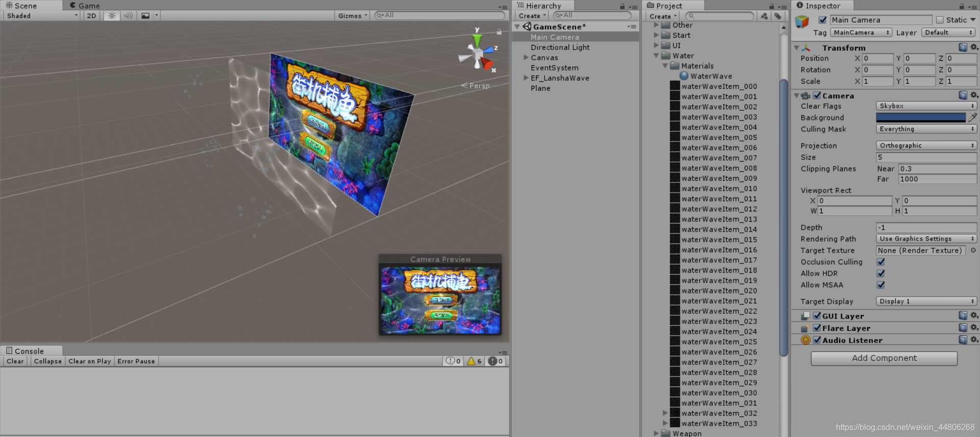Toggle Clear on Play button
Screen dimensions: 980x437
coord(90,361)
